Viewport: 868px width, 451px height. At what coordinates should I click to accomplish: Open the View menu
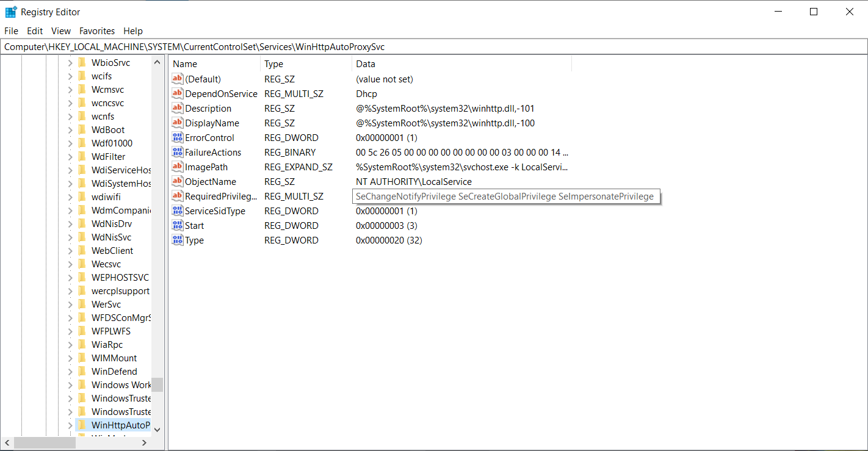pyautogui.click(x=61, y=31)
